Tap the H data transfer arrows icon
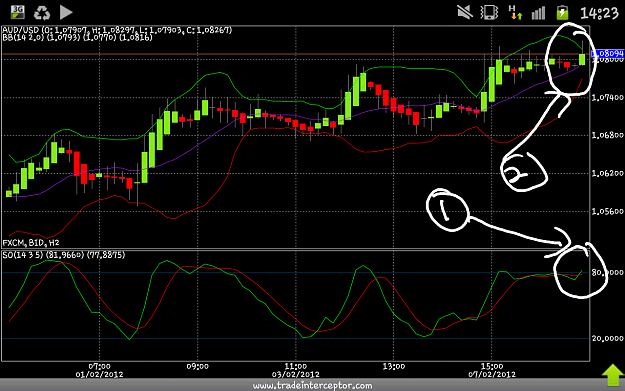 pyautogui.click(x=515, y=12)
